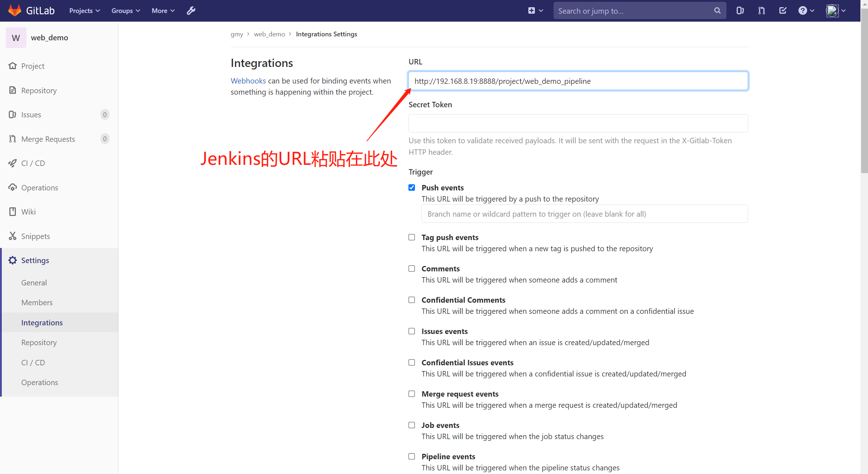Click the Merge Requests count badge
Viewport: 868px width, 474px height.
coord(105,139)
